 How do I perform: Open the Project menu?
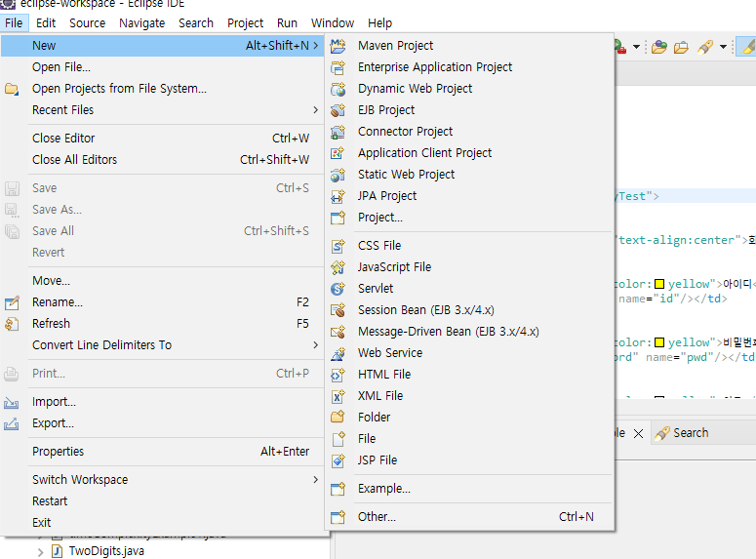(246, 23)
